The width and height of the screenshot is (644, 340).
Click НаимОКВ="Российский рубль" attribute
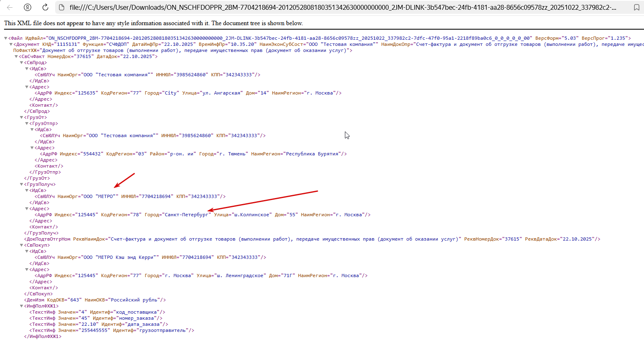122,300
